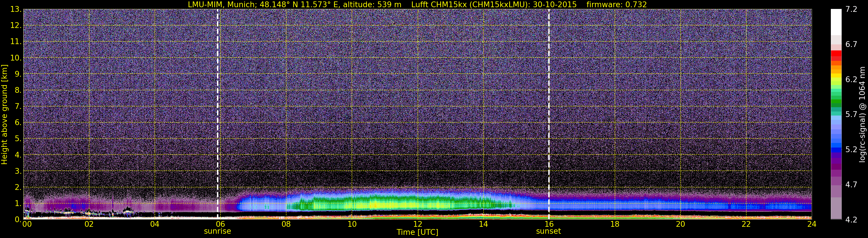The width and height of the screenshot is (868, 238).
Task: Click the 'firmware: 0.732' text in title
Action: pyautogui.click(x=617, y=4)
